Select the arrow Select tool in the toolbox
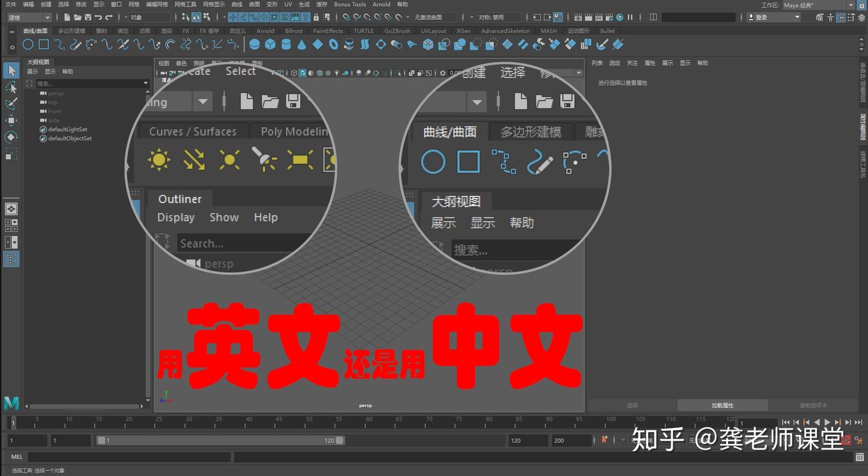Viewport: 868px width, 476px height. tap(11, 70)
